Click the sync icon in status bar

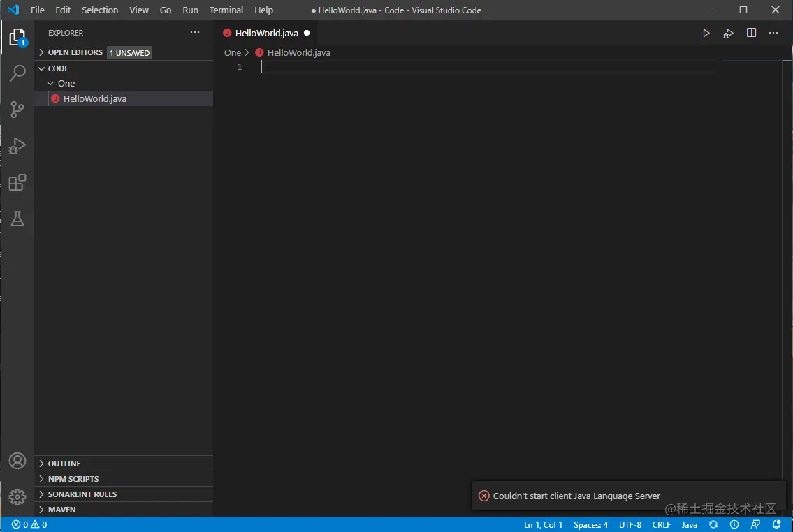pos(713,524)
